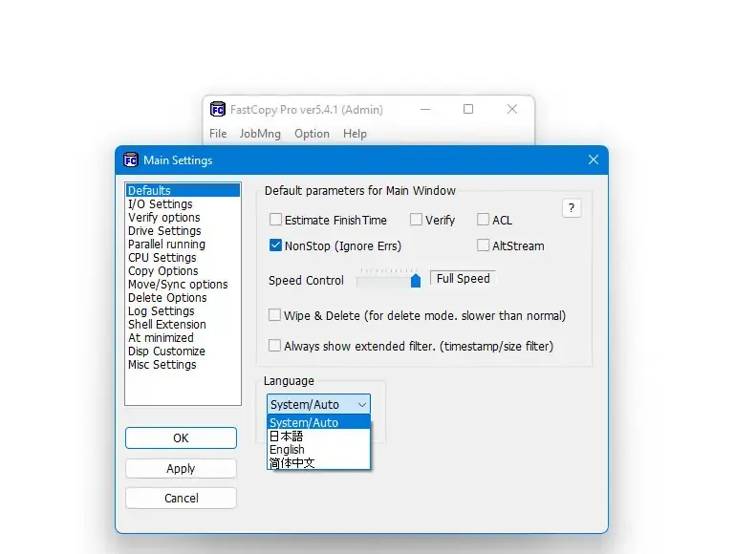Dismiss dialog with Cancel button
The height and width of the screenshot is (554, 756).
pos(181,498)
